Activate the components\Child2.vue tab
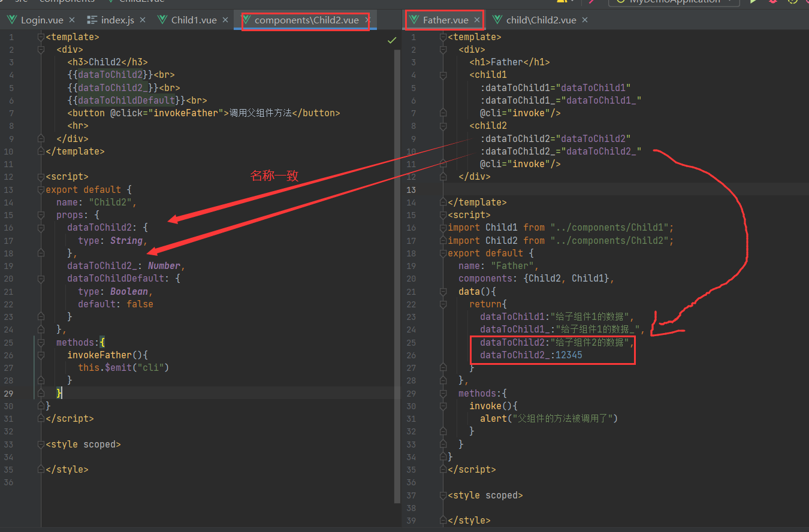The height and width of the screenshot is (532, 809). pos(306,20)
